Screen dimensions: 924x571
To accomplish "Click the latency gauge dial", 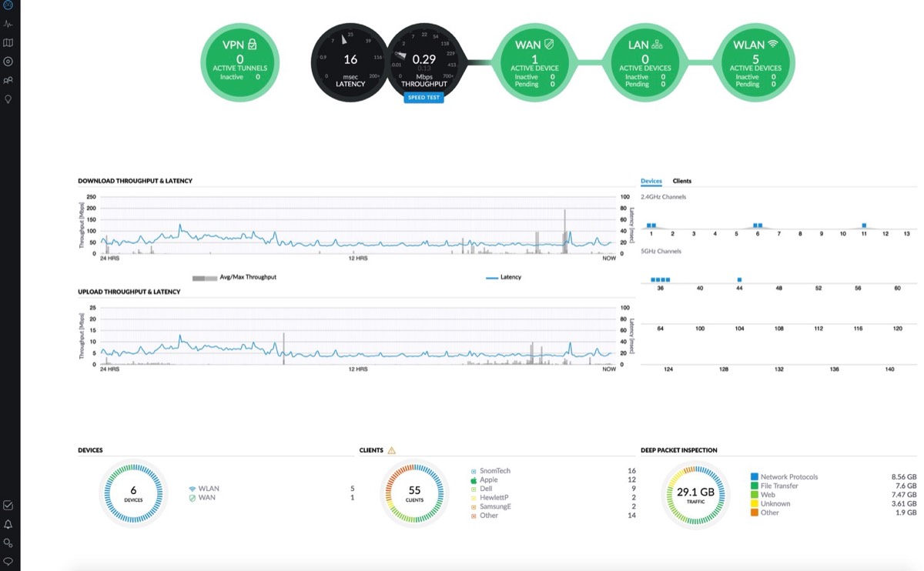I will (350, 62).
